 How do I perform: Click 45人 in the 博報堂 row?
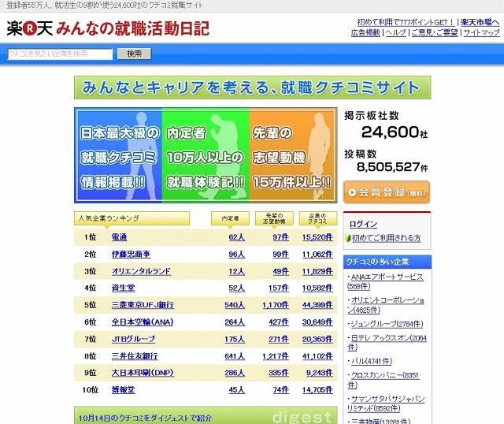pyautogui.click(x=236, y=390)
